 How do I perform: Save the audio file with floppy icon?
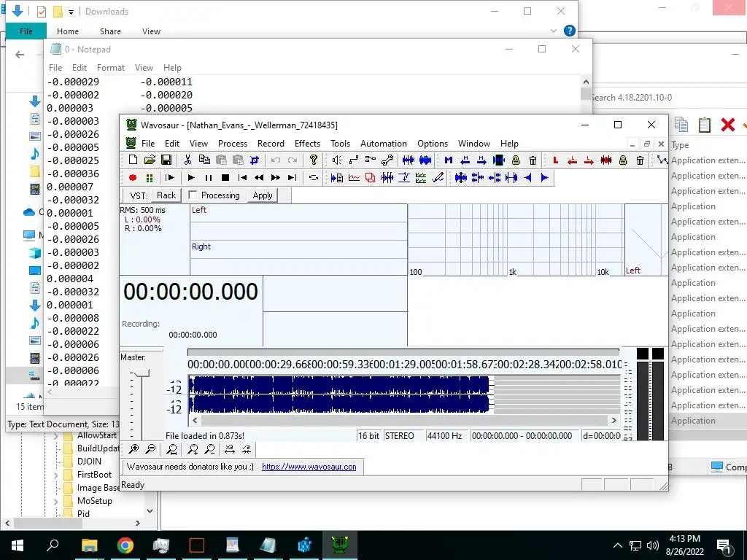click(x=166, y=160)
